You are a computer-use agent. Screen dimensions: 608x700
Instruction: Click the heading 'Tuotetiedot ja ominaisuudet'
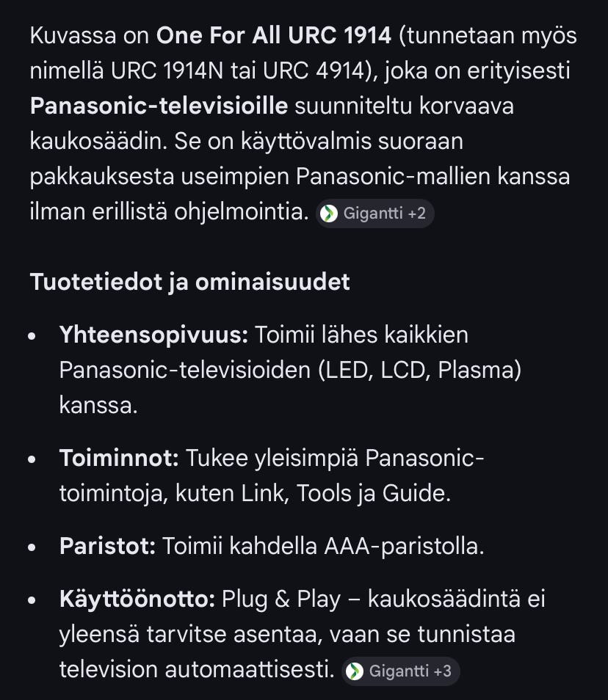coord(189,282)
